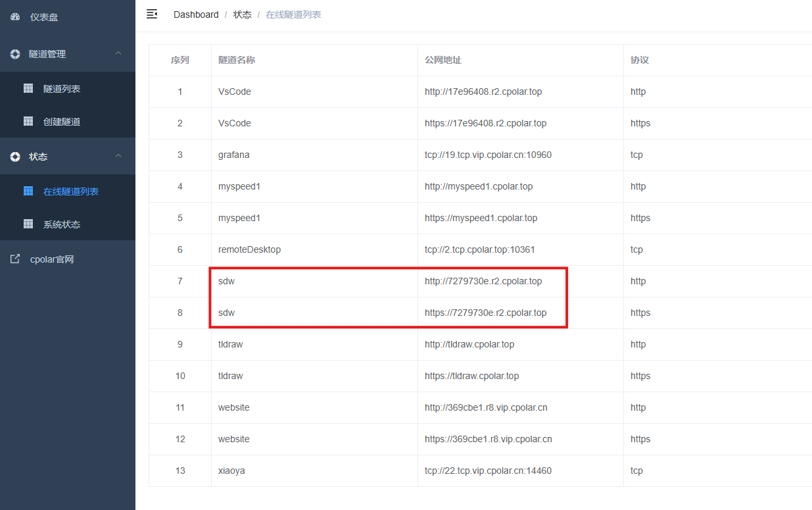Toggle the sidebar with the hamburger icon
The width and height of the screenshot is (812, 510).
click(152, 14)
